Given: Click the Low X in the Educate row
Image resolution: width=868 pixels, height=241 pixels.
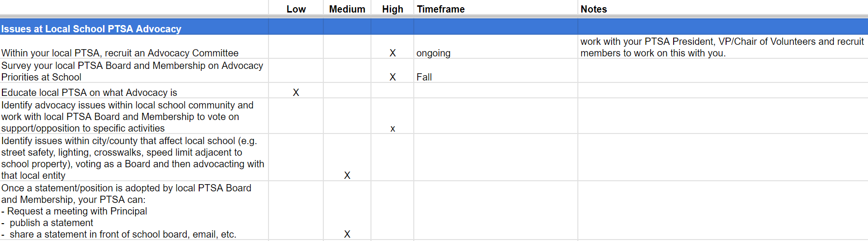Looking at the screenshot, I should pos(296,93).
